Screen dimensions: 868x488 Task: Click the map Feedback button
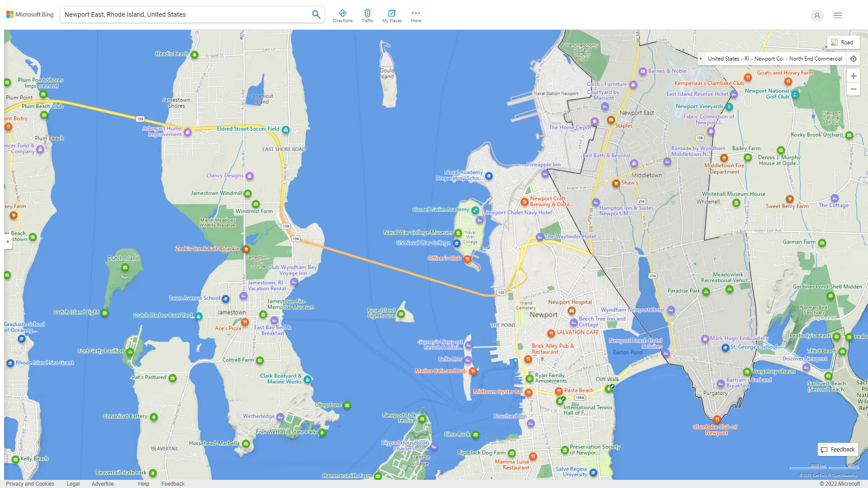click(x=837, y=449)
